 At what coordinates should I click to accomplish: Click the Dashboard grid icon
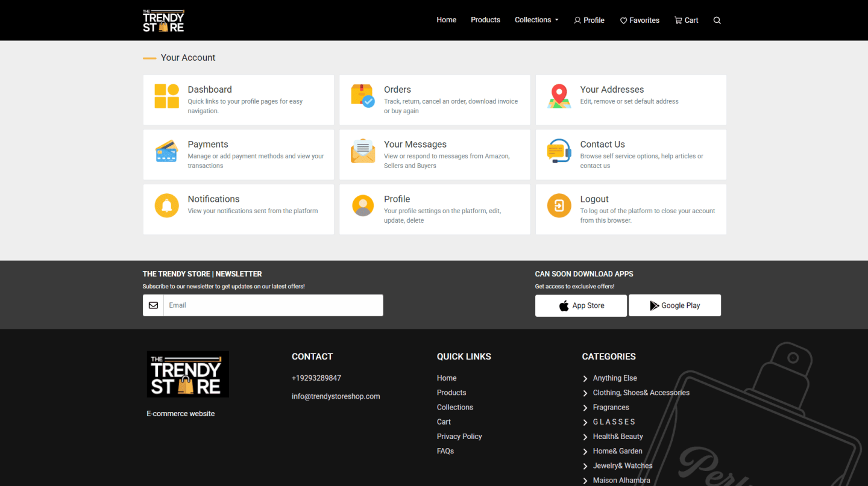coord(166,96)
